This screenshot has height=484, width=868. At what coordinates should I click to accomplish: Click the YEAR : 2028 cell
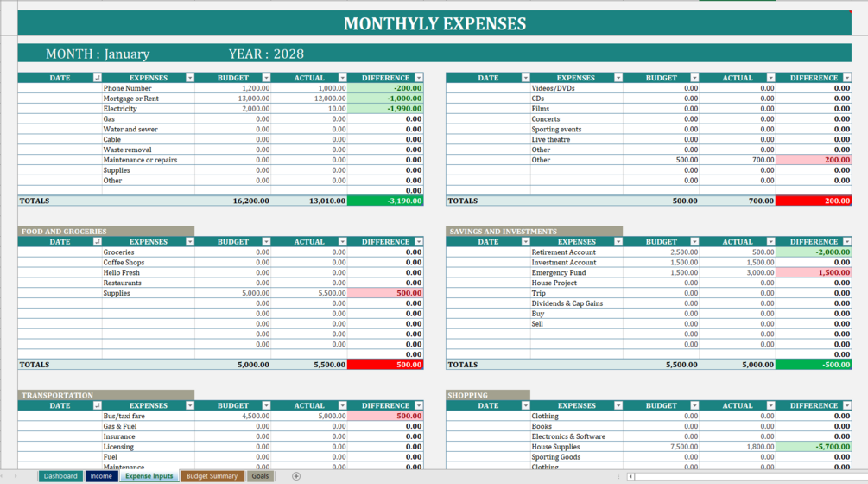click(x=266, y=54)
